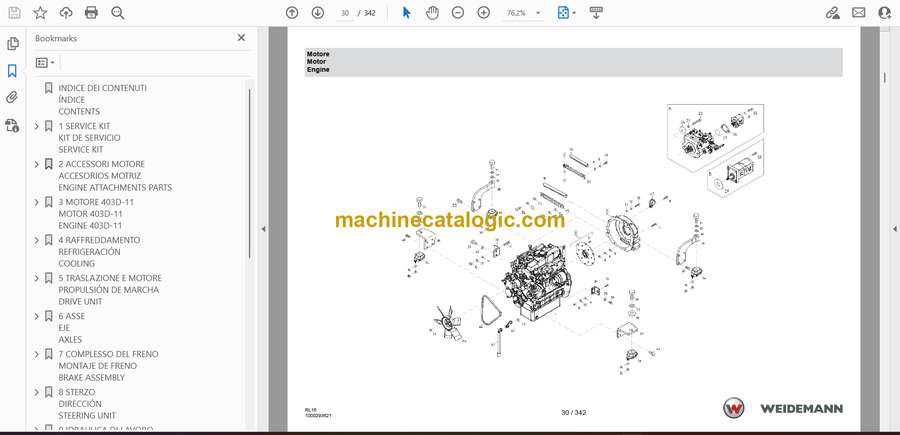
Task: Expand the 6 ASSE bookmark
Action: [x=37, y=316]
